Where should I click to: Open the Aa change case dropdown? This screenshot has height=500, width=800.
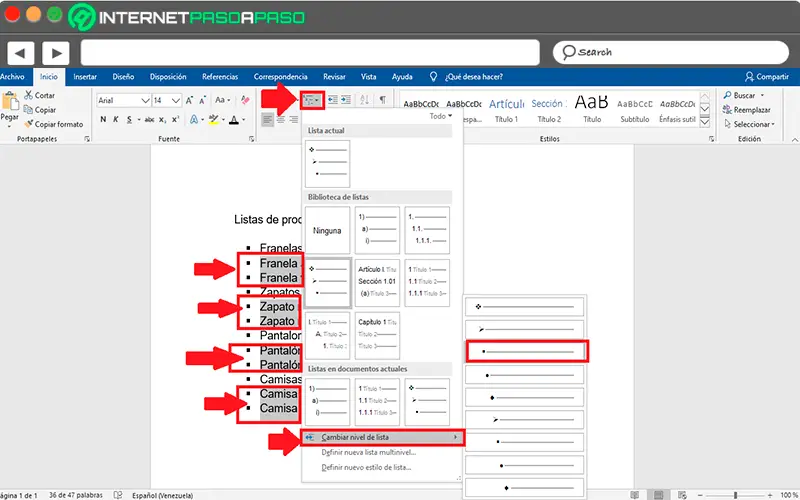pos(222,101)
